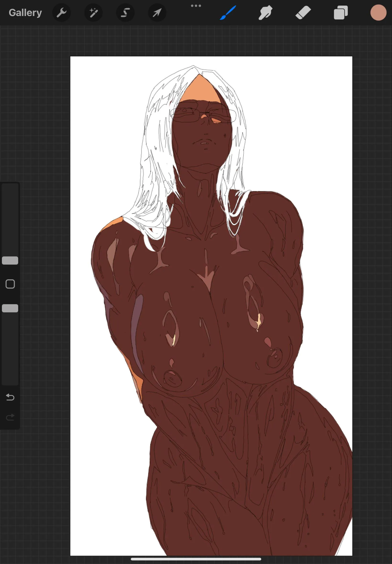The width and height of the screenshot is (392, 564).
Task: Select the Transform arrow tool
Action: tap(157, 12)
